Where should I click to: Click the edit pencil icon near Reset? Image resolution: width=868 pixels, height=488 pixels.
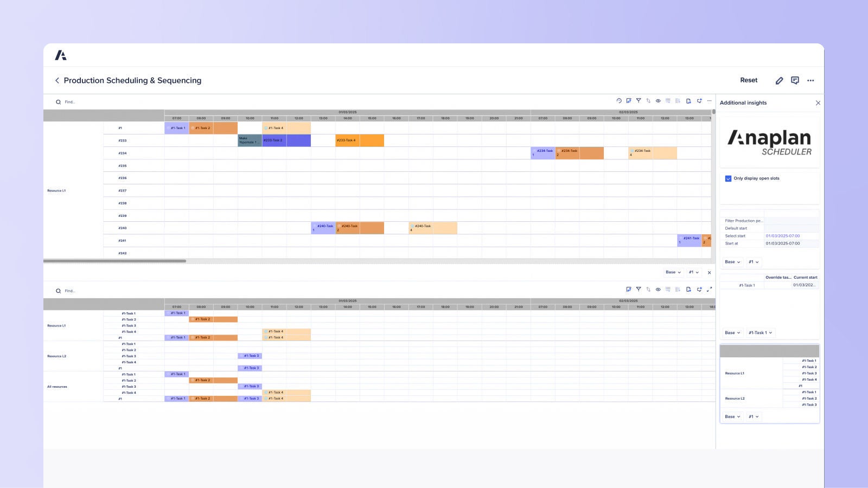pos(780,80)
